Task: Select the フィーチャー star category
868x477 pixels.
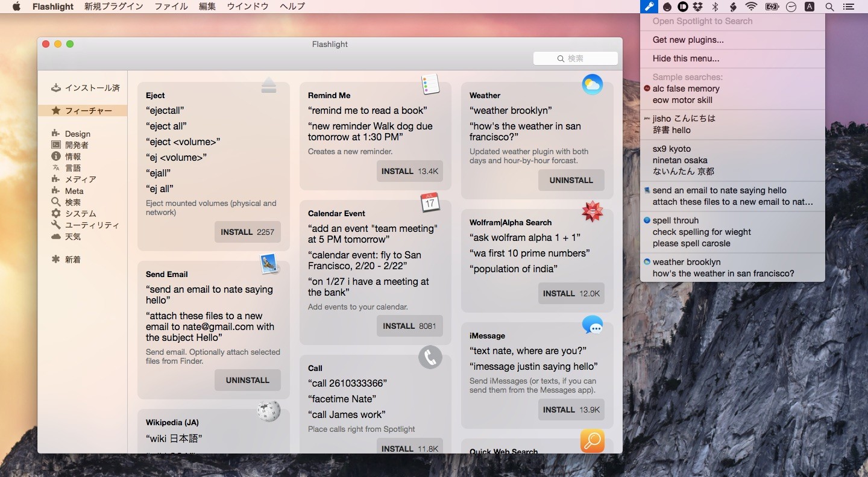Action: (83, 111)
